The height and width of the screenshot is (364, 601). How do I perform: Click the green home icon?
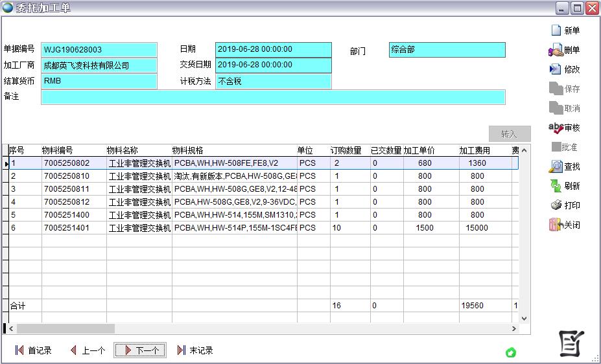(511, 352)
